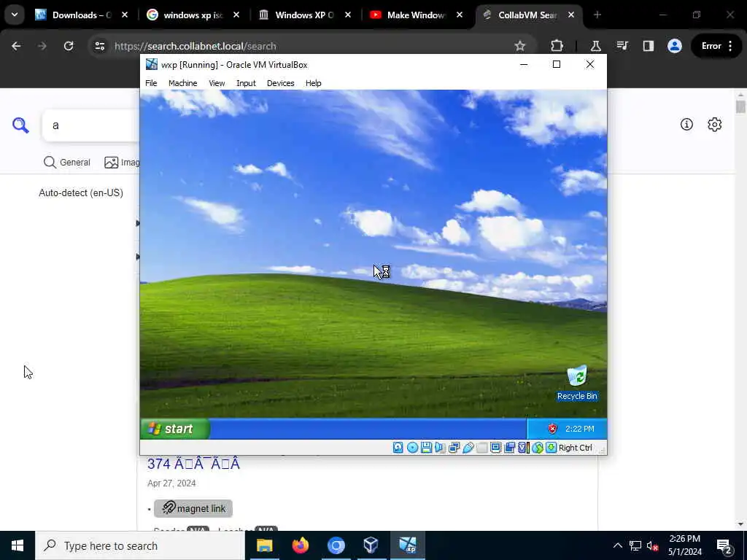Open result titled '374'
Screen dimensions: 747x560
(193, 464)
